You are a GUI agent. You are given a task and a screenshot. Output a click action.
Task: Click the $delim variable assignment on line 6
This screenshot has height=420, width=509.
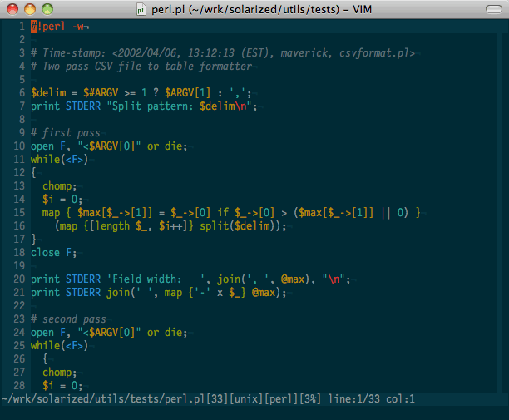click(47, 93)
